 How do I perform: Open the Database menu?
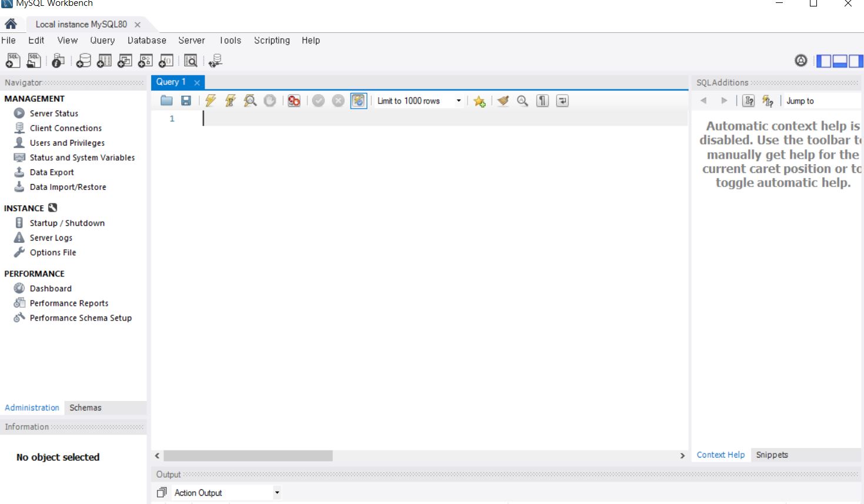click(x=147, y=41)
